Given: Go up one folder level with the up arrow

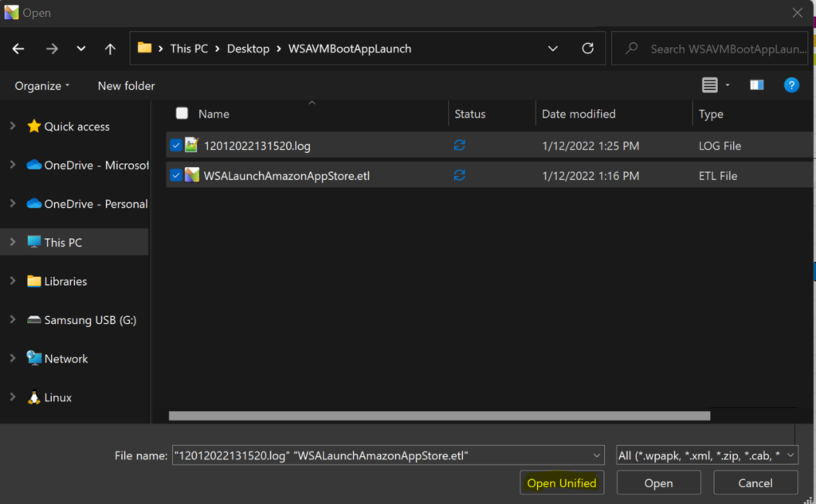Looking at the screenshot, I should pos(110,48).
